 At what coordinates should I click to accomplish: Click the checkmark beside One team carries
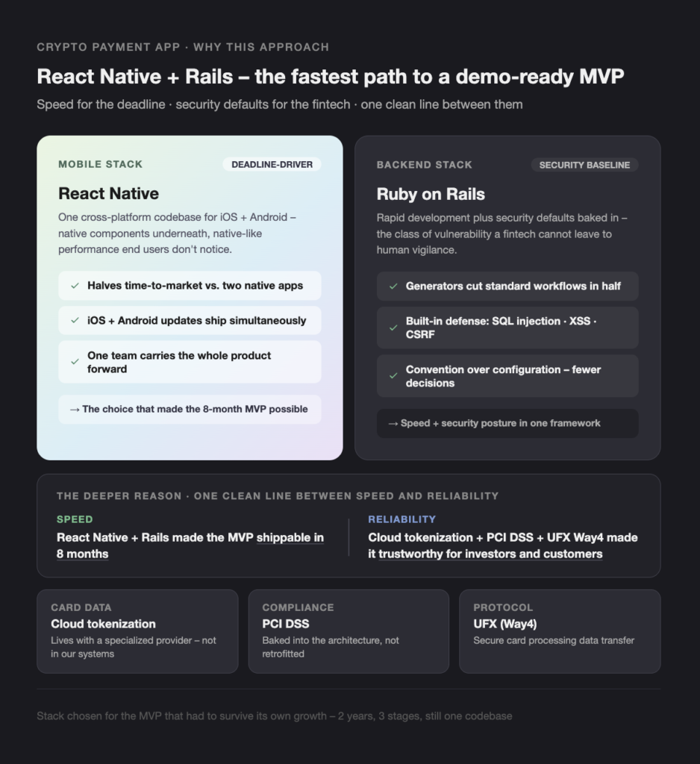[x=75, y=362]
